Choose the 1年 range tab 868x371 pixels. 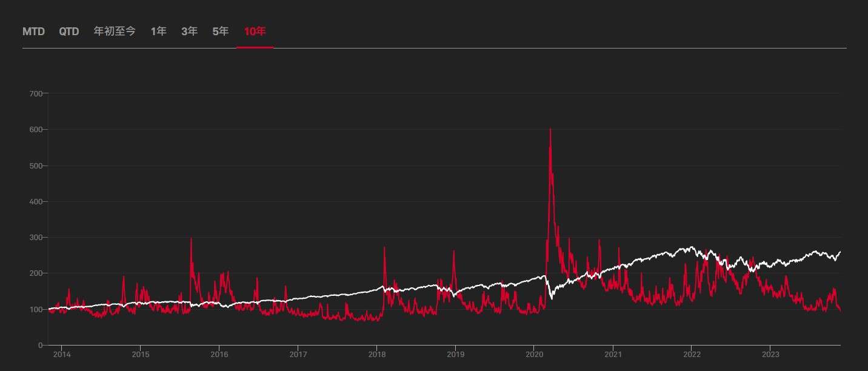159,32
